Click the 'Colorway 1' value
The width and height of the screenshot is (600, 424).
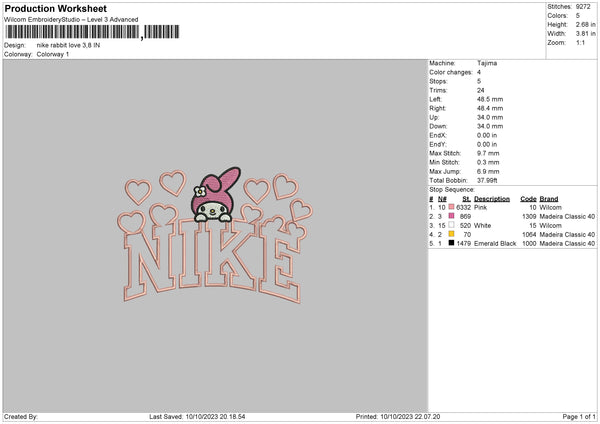(53, 54)
